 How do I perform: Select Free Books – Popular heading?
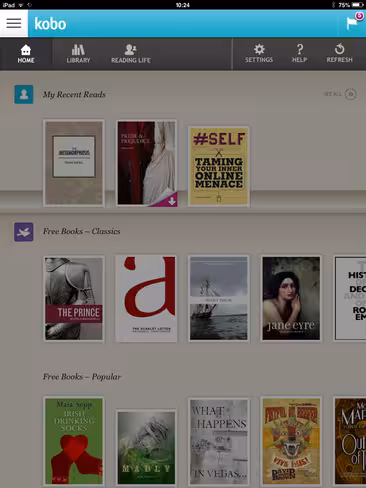pyautogui.click(x=82, y=377)
